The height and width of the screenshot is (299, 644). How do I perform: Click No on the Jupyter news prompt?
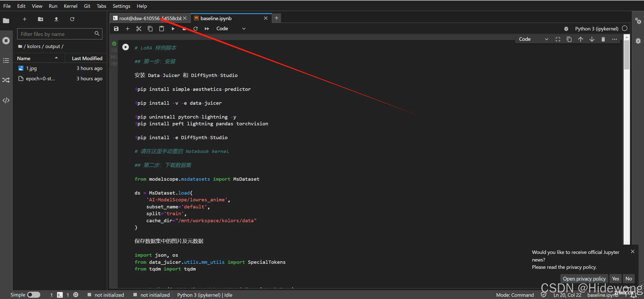tap(628, 279)
